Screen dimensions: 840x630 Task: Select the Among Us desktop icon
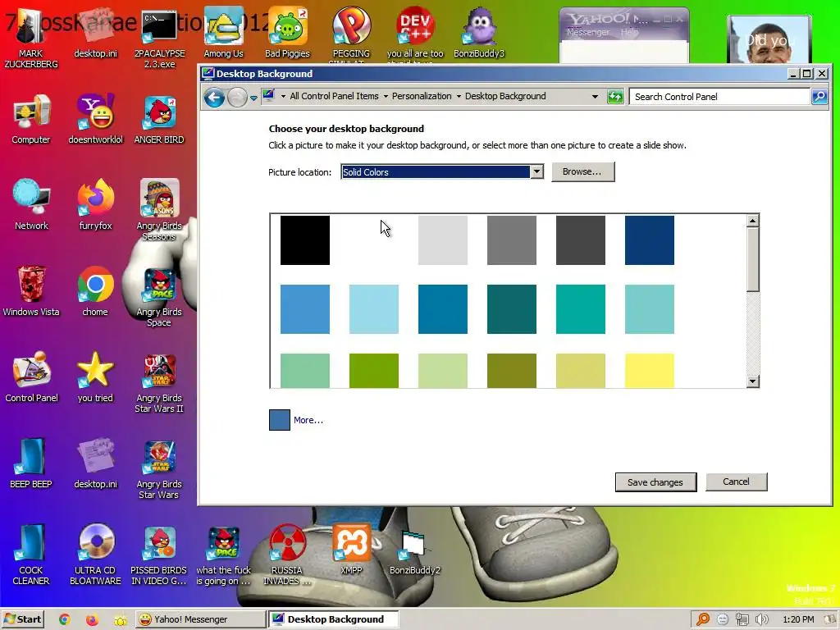[x=223, y=33]
